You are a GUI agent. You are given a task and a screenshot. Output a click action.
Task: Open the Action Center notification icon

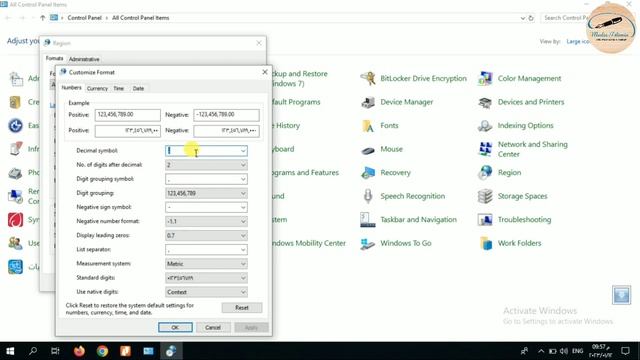coord(625,351)
